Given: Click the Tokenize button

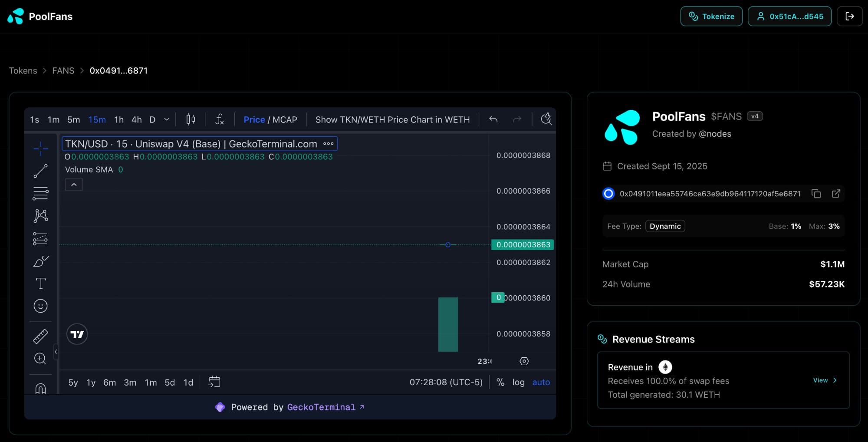Looking at the screenshot, I should click(711, 16).
